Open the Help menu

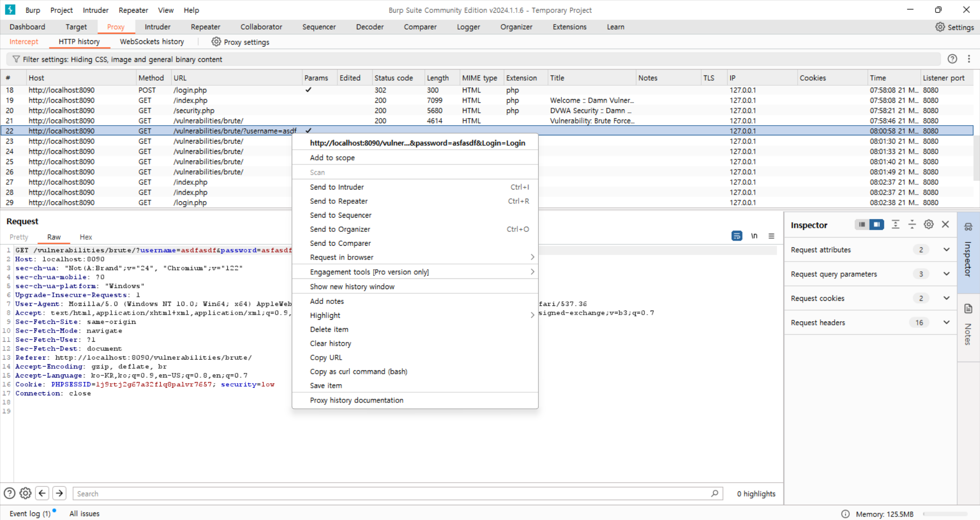[x=192, y=10]
